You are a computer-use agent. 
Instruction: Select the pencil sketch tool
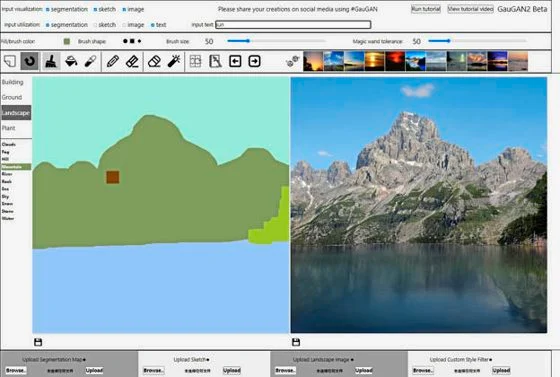(113, 61)
